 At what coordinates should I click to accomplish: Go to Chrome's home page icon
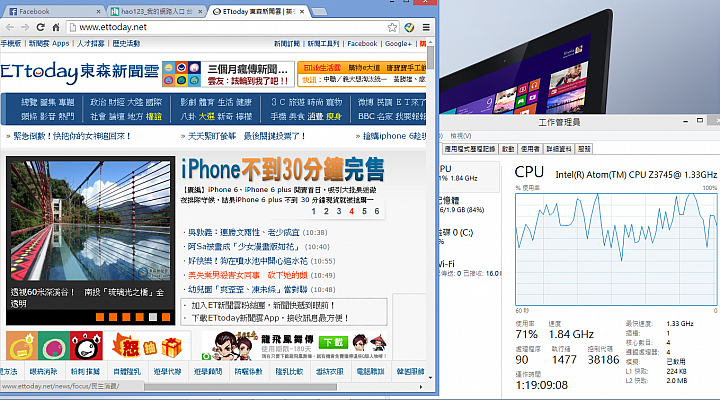coord(56,28)
